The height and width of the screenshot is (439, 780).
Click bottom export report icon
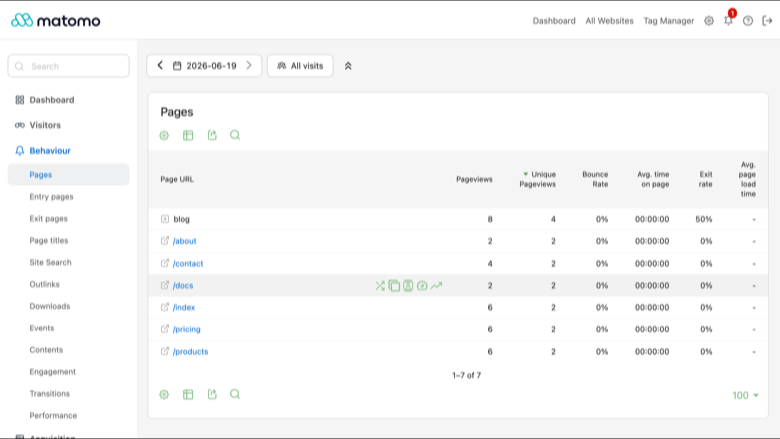[x=212, y=394]
